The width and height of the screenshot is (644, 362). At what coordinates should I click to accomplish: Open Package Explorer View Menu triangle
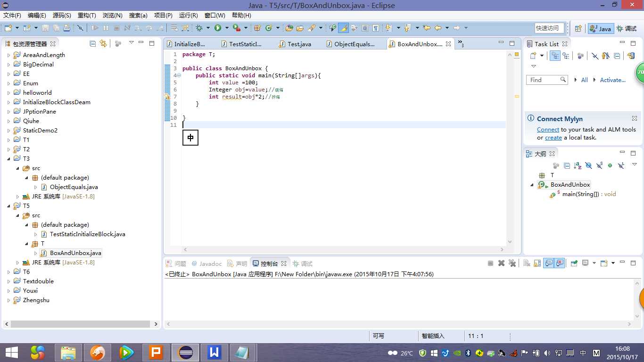pyautogui.click(x=132, y=43)
